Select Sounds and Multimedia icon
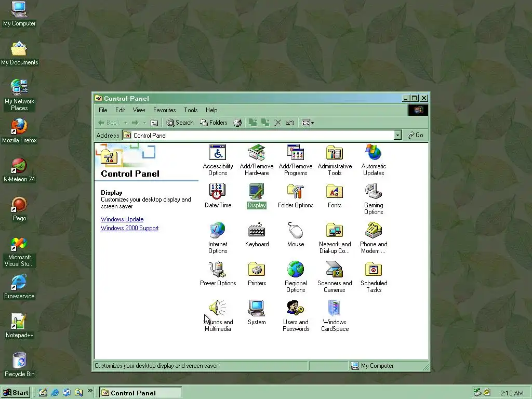The width and height of the screenshot is (532, 399). point(218,316)
